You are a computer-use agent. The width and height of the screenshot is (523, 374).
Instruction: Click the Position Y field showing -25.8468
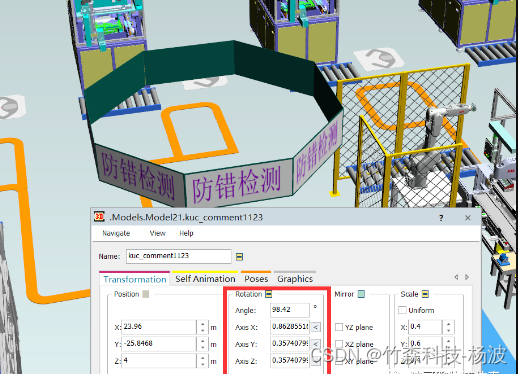(x=159, y=344)
